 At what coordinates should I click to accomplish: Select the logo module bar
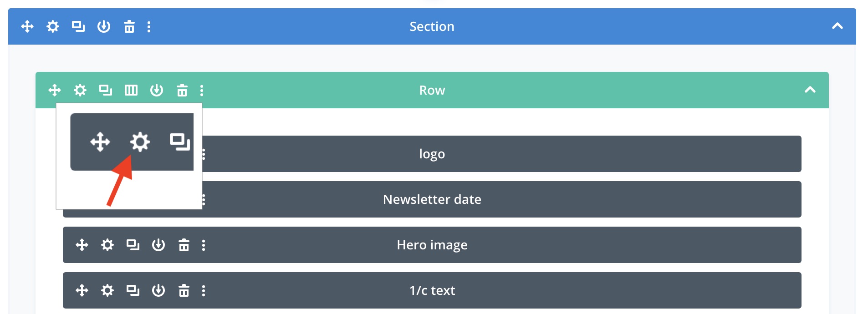pos(432,154)
